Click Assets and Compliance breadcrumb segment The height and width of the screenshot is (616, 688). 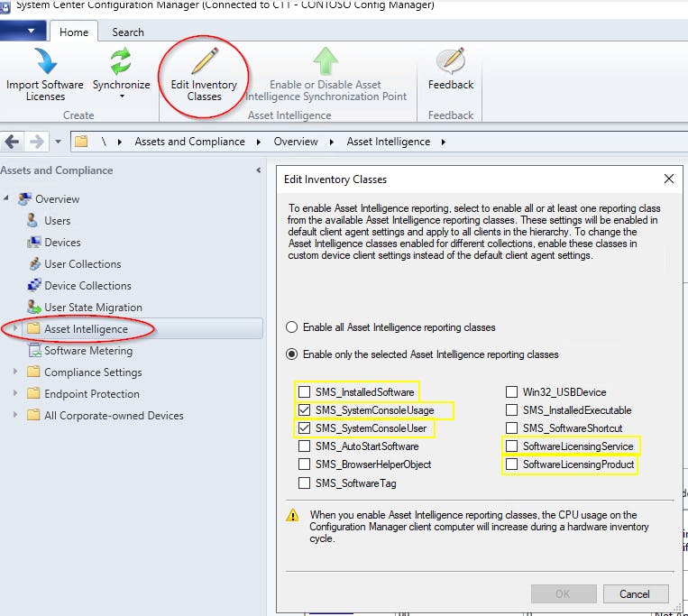click(189, 142)
